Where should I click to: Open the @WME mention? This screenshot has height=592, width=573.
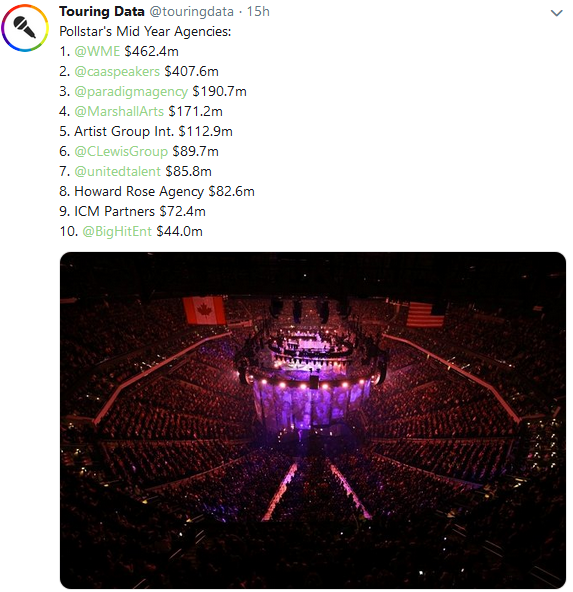[x=97, y=51]
